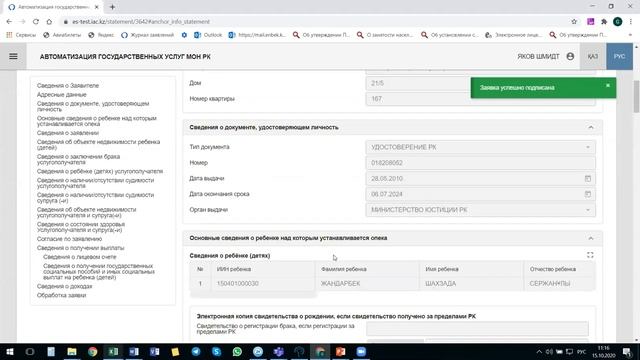Open PowerPoint from taskbar
Viewport: 640px width, 360px height.
(340, 351)
